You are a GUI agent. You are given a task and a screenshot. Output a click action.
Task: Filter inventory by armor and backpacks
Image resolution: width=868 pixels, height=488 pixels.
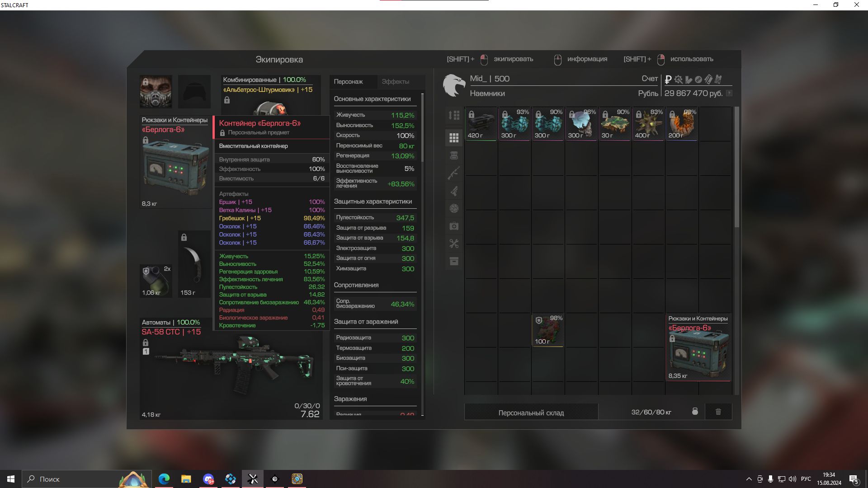[x=454, y=155]
